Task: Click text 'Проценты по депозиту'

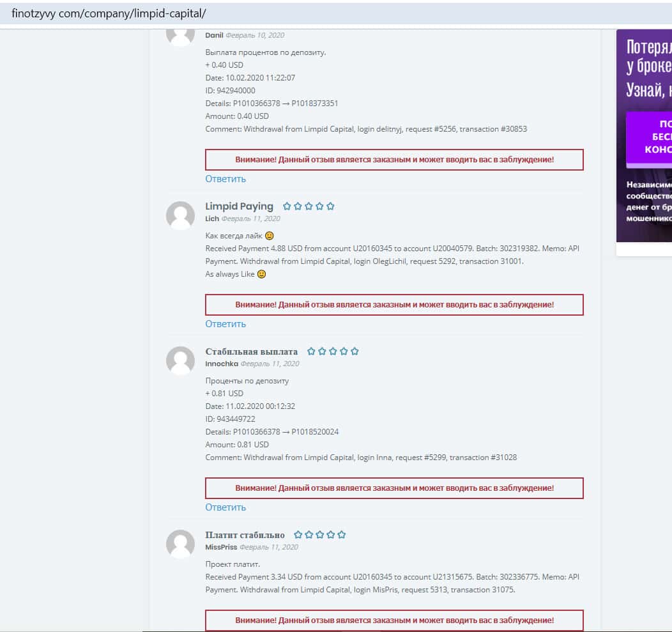Action: (247, 381)
